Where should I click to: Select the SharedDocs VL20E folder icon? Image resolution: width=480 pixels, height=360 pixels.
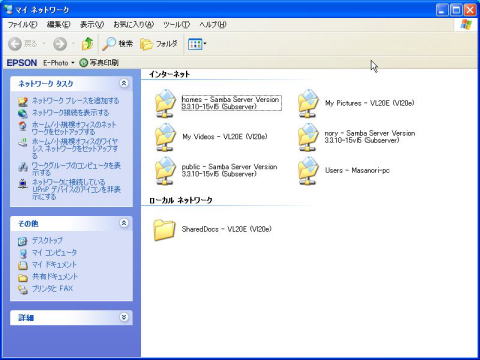164,230
